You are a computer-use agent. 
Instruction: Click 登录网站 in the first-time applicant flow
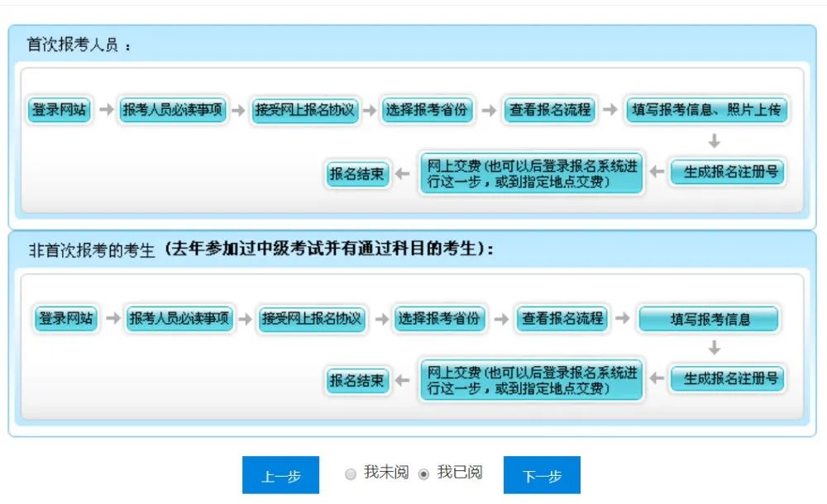coord(60,110)
